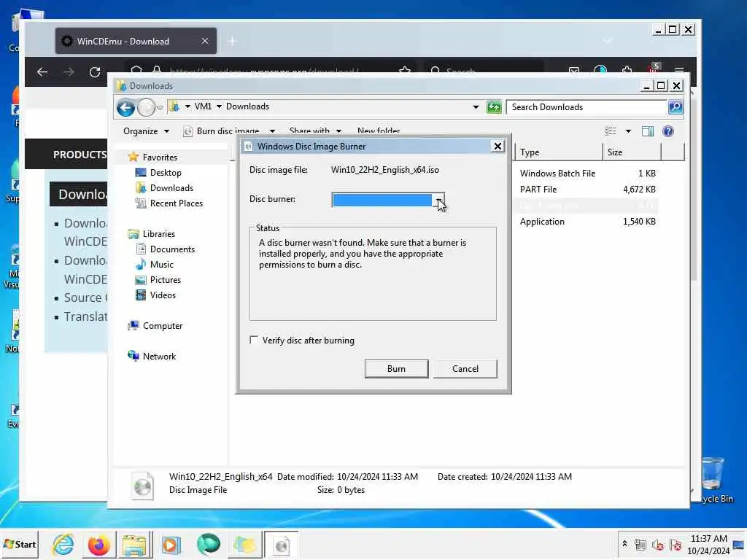
Task: Open a new tab in Firefox
Action: [232, 42]
